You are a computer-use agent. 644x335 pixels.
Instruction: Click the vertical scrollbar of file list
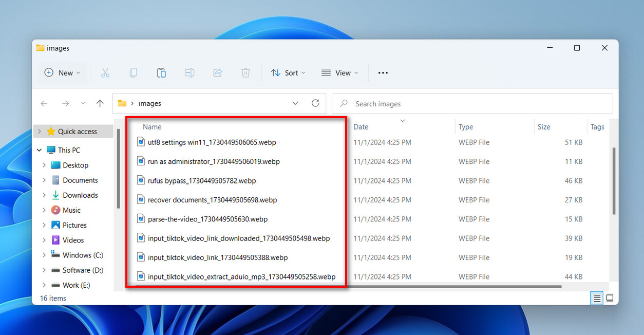click(x=614, y=181)
